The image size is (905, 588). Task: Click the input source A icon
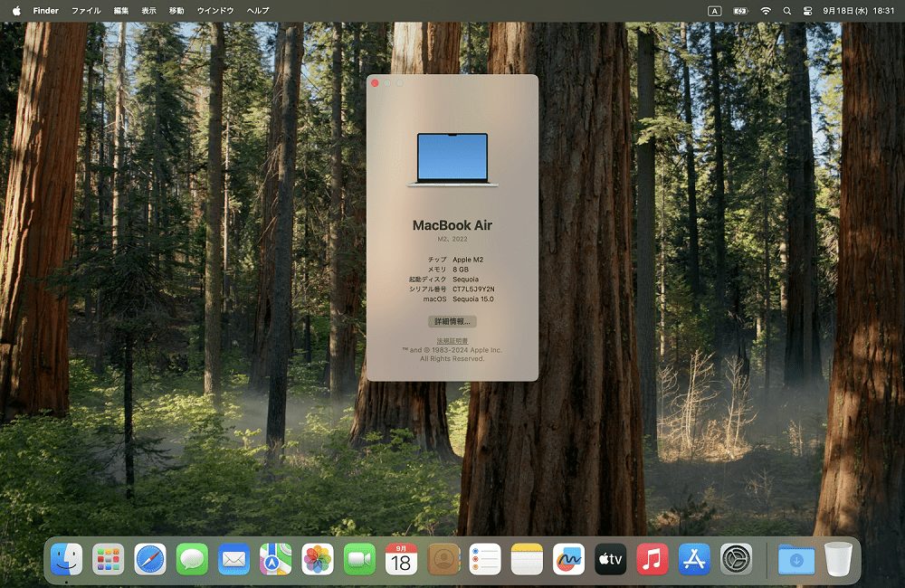coord(715,10)
